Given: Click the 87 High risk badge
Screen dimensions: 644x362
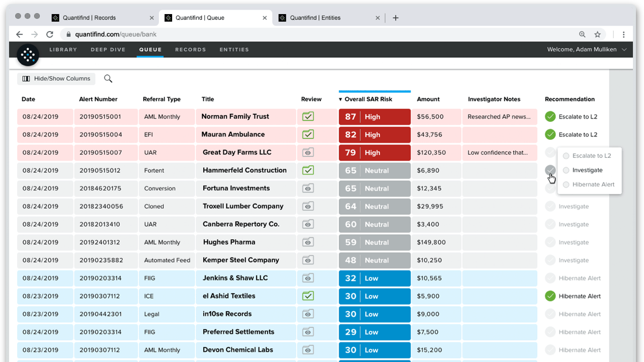Looking at the screenshot, I should 375,117.
